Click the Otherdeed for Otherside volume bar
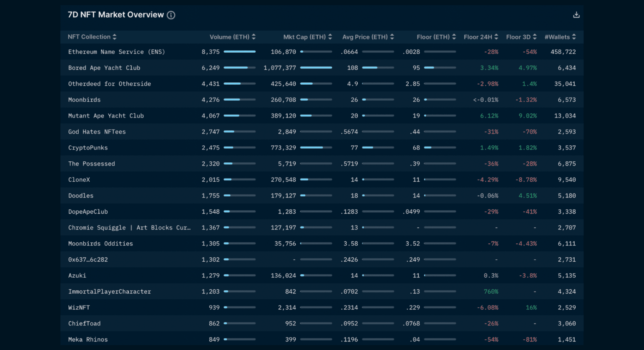 (240, 84)
